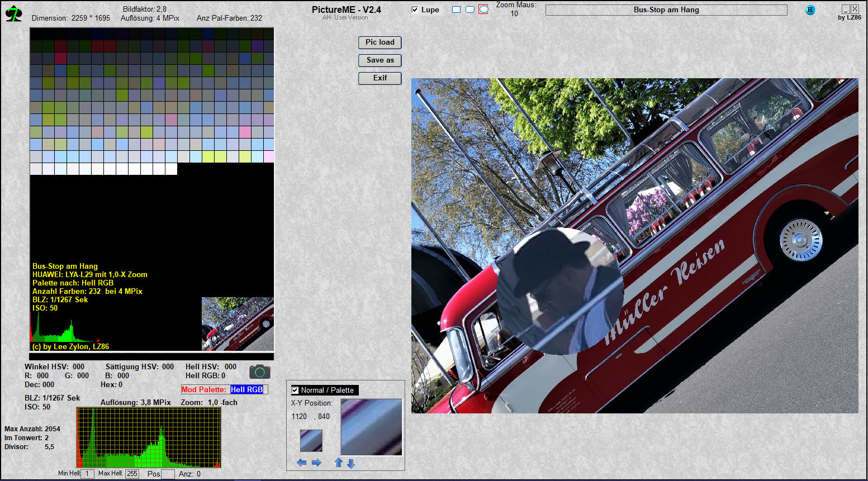Click the 'Hex: 0' value
Image resolution: width=868 pixels, height=481 pixels.
(x=111, y=384)
